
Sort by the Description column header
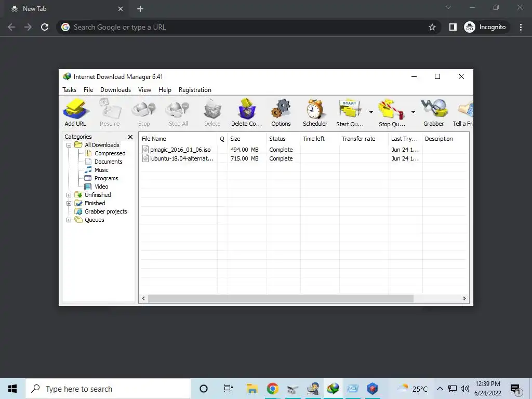pos(445,139)
